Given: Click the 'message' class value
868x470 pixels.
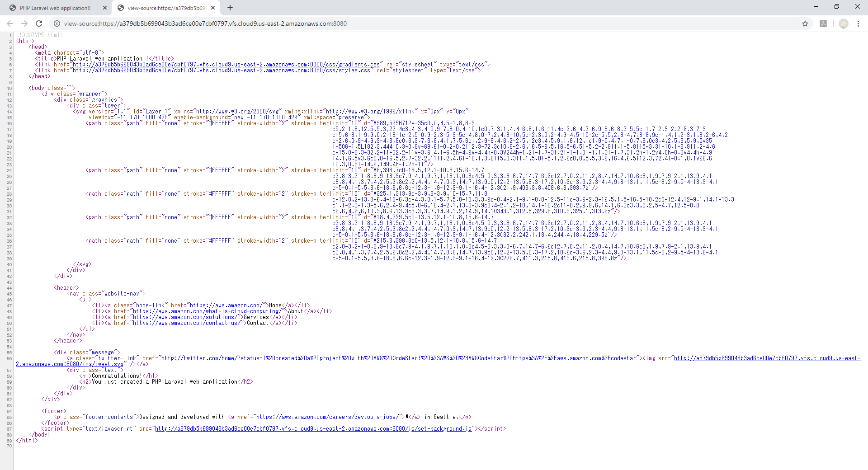Looking at the screenshot, I should pos(103,352).
